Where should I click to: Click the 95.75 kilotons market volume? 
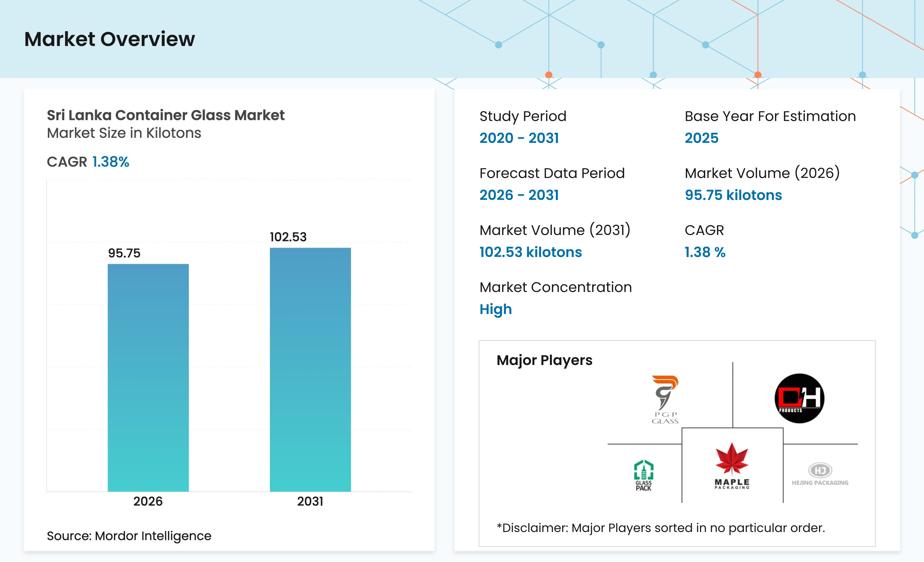coord(733,195)
